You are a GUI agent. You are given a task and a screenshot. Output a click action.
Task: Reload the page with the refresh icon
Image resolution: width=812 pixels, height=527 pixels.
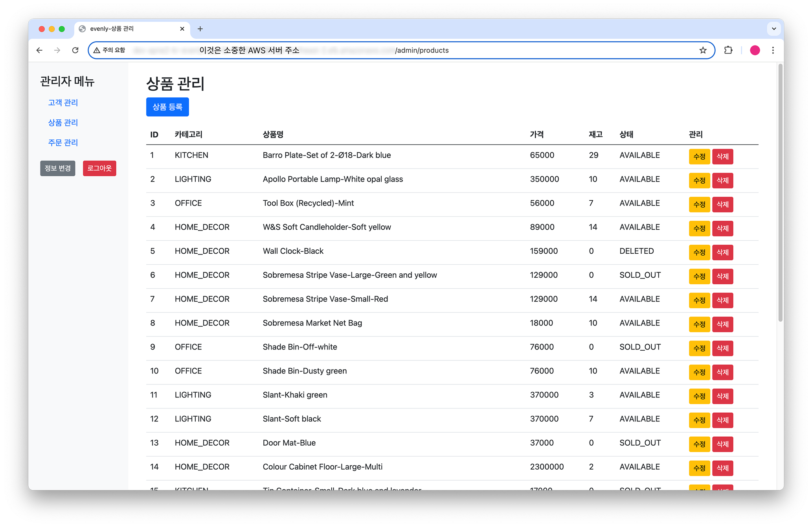pos(75,50)
